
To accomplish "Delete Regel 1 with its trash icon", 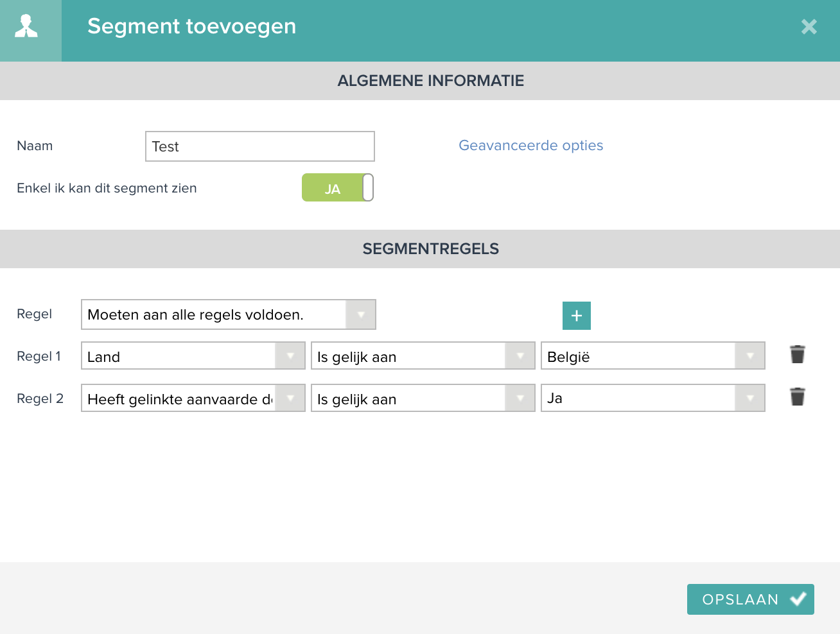I will coord(798,354).
